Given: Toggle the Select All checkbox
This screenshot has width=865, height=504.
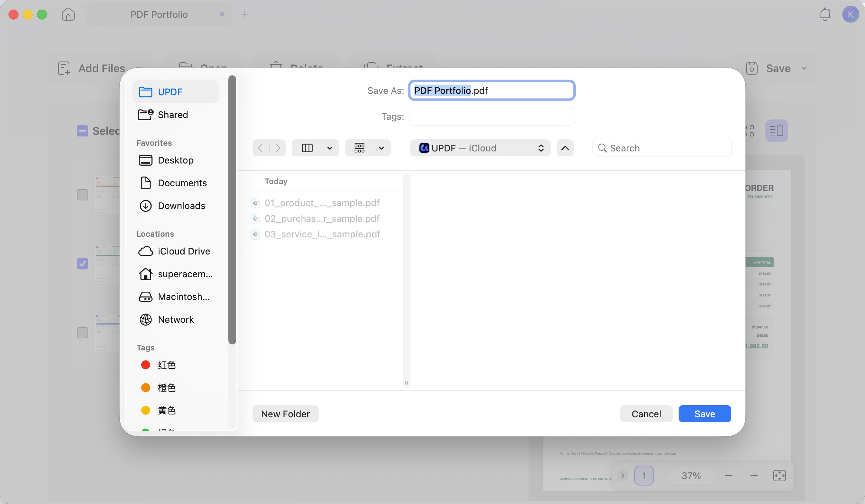Looking at the screenshot, I should click(82, 131).
